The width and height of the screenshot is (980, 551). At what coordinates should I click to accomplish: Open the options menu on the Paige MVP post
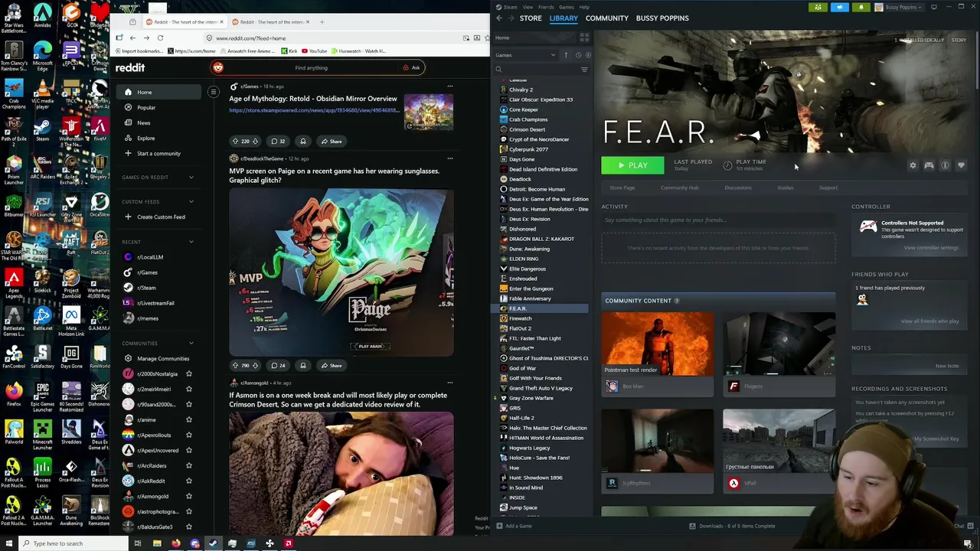coord(449,158)
